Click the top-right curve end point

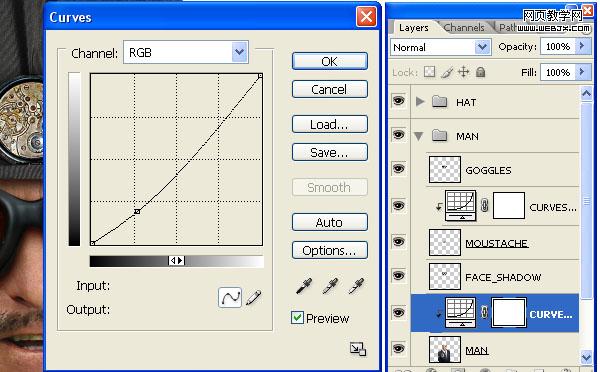coord(260,76)
